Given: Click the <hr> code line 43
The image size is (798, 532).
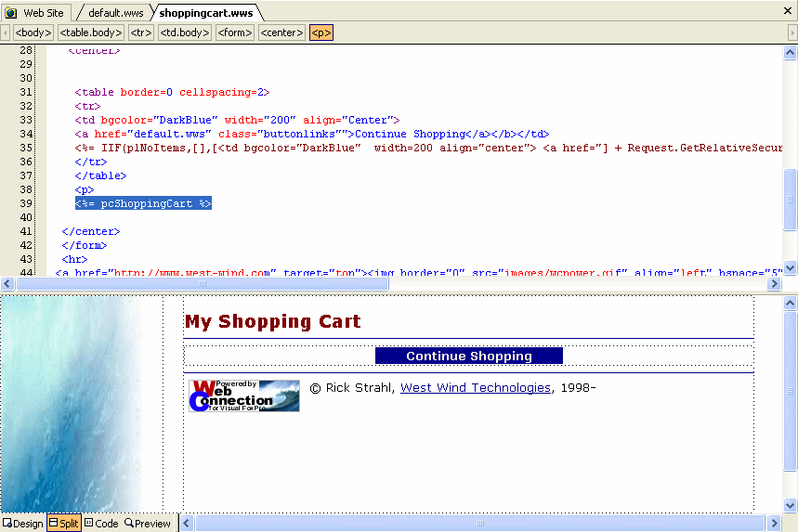Looking at the screenshot, I should [74, 259].
